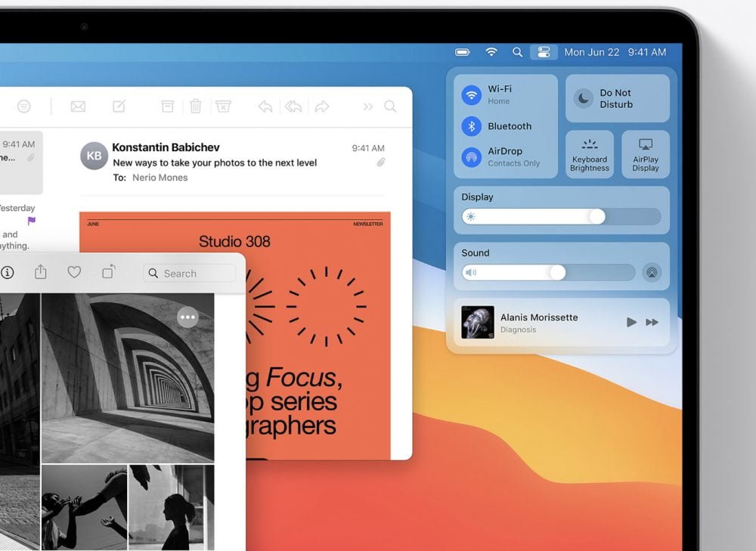This screenshot has width=756, height=551.
Task: Toggle Wi-Fi in Control Center
Action: point(472,95)
